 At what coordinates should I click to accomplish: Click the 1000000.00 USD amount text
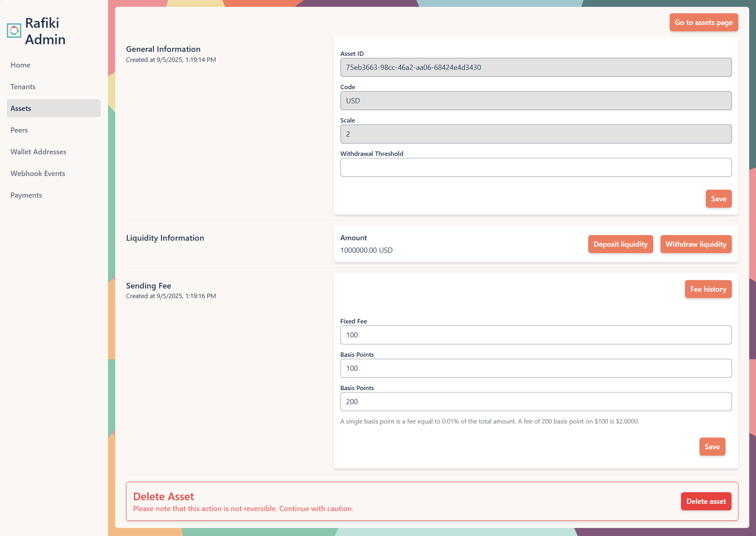click(366, 250)
